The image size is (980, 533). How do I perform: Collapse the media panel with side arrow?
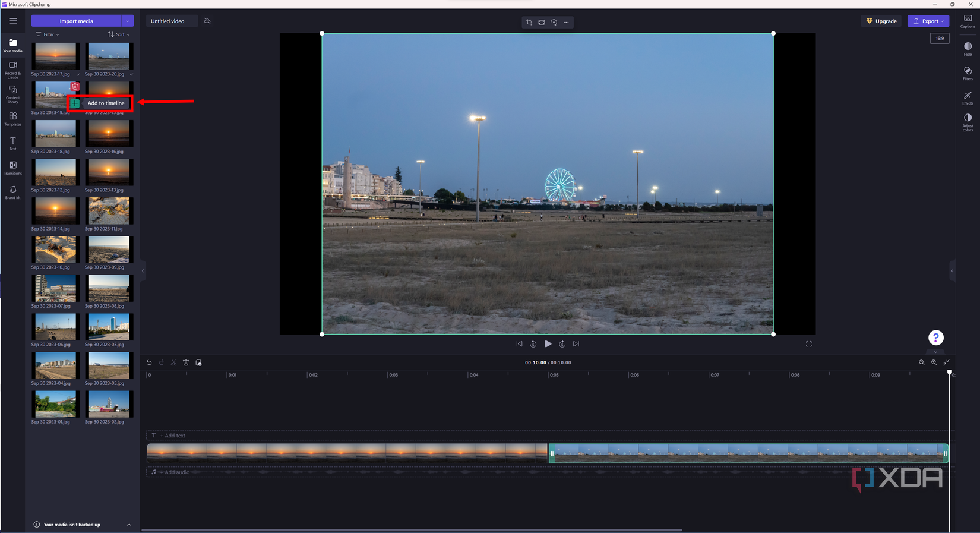[x=143, y=271]
